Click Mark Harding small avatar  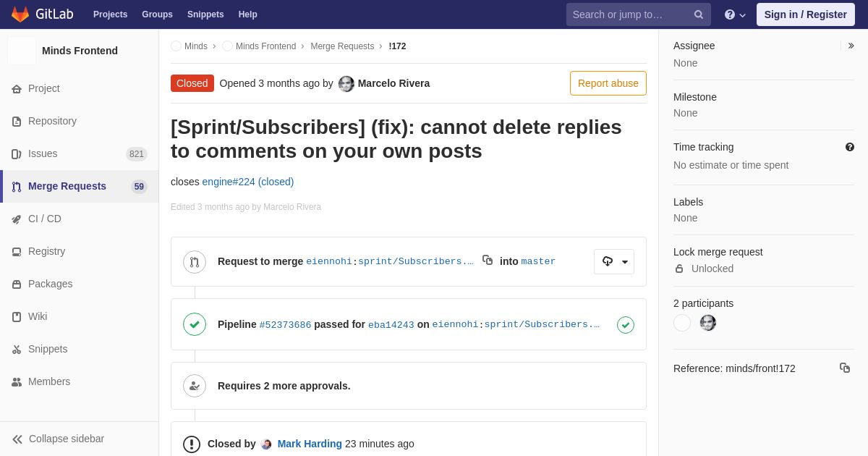tap(266, 444)
